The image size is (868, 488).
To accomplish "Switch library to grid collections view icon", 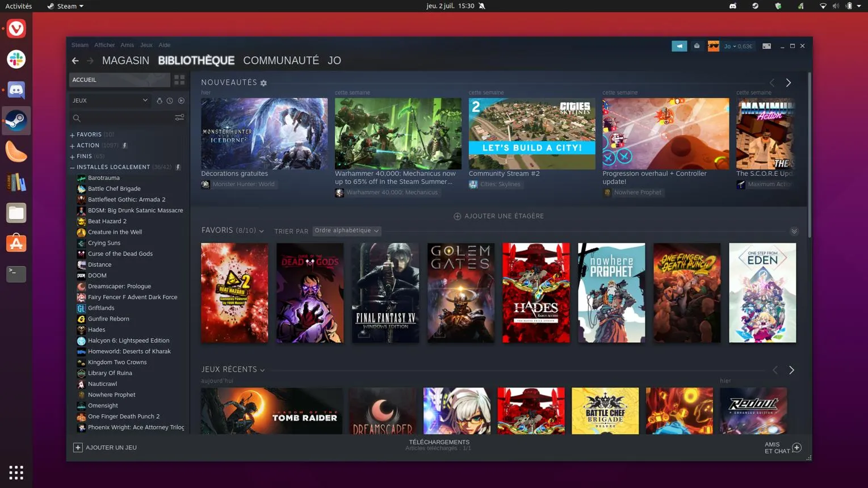I will click(179, 80).
